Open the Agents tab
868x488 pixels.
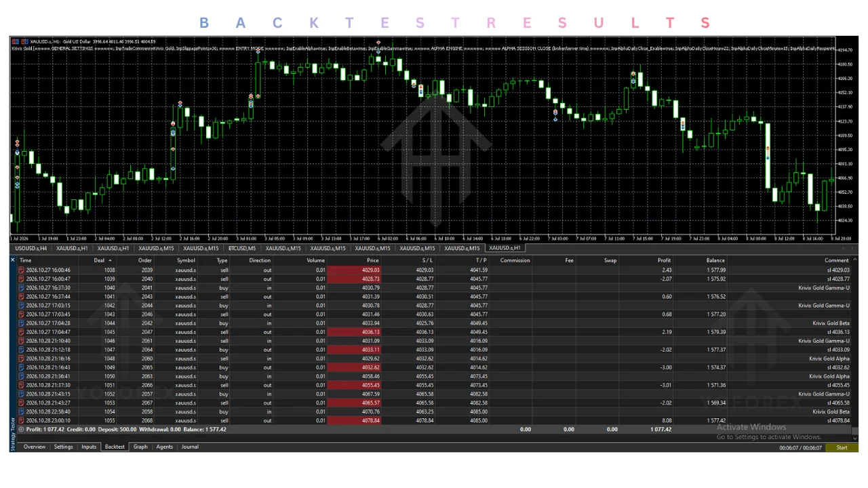[164, 447]
